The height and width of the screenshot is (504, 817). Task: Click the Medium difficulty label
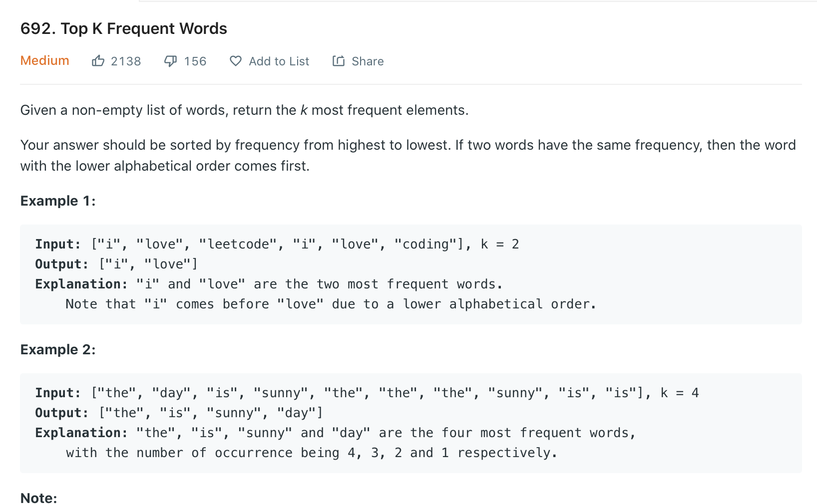point(45,60)
